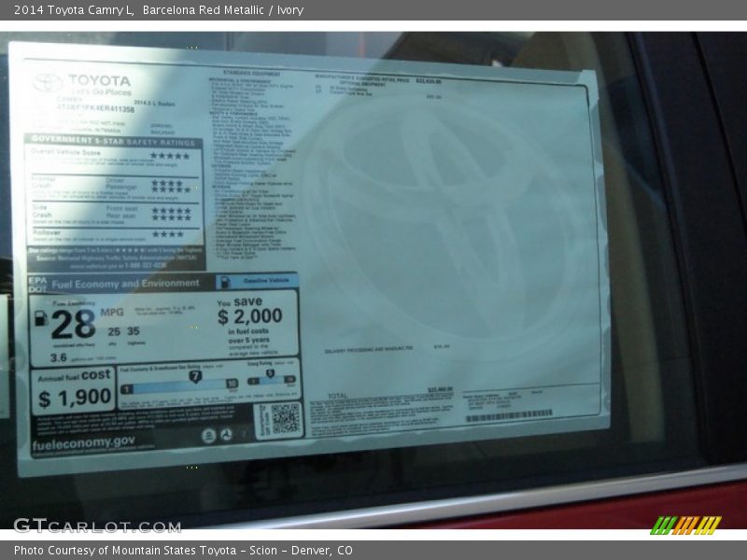Click the Toyota logo on the sticker
Image resolution: width=747 pixels, height=560 pixels.
(48, 83)
